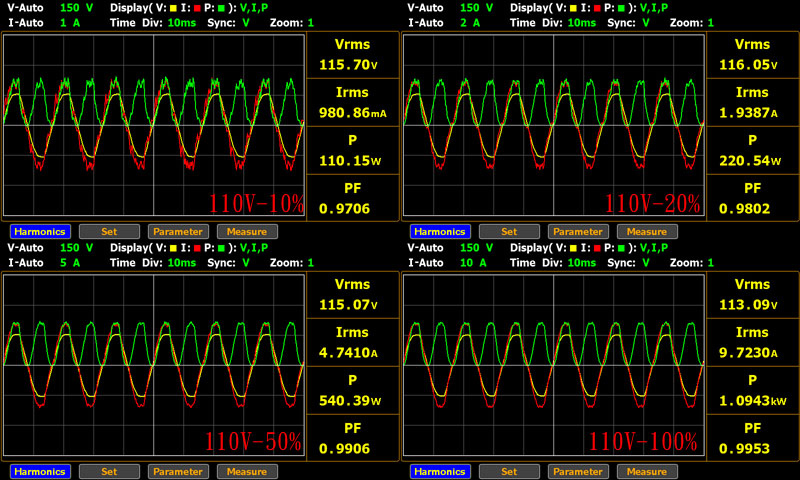
Task: Select the PF value 0.9802
Action: pyautogui.click(x=744, y=209)
